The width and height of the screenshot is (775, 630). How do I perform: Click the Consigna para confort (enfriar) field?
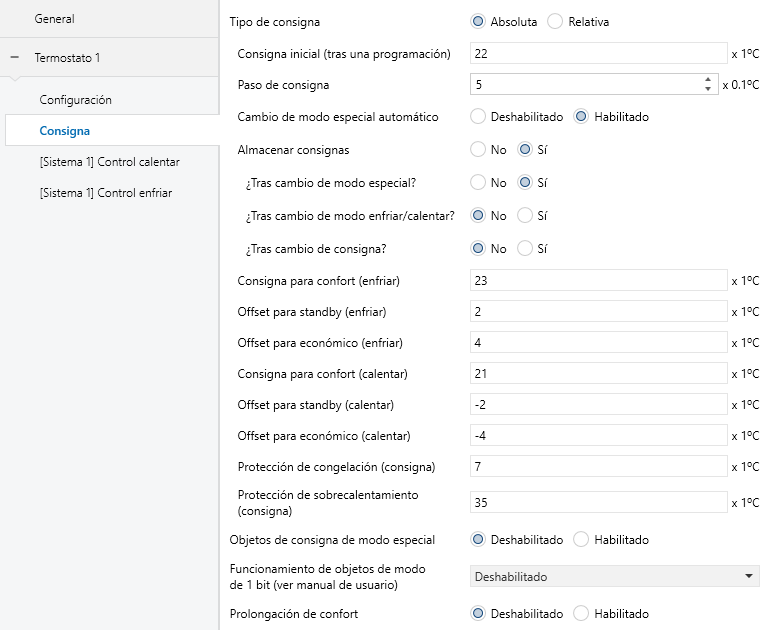coord(599,280)
